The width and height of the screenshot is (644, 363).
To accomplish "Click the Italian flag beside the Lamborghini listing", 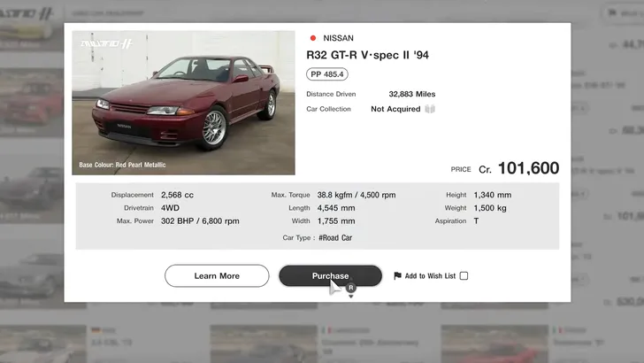I will pyautogui.click(x=326, y=330).
